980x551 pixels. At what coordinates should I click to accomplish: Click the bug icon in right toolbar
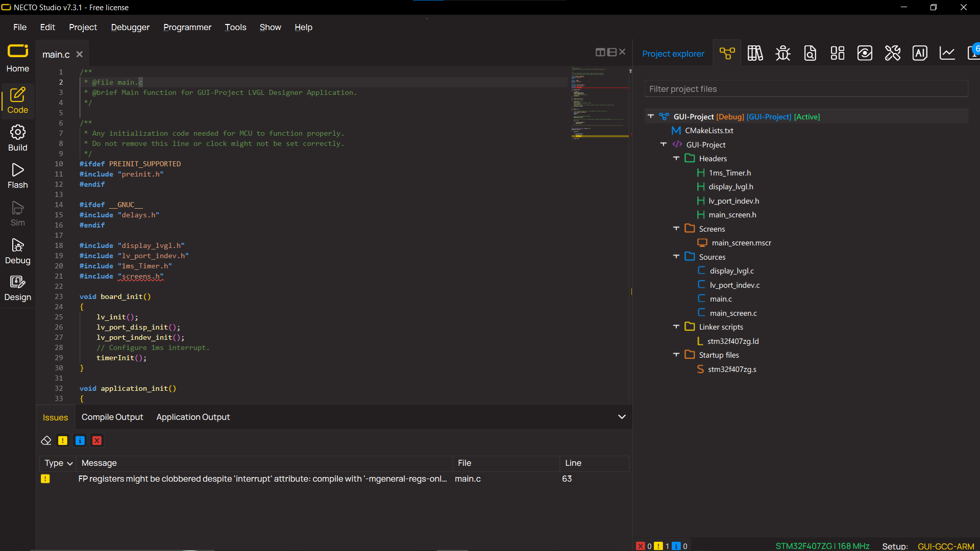(x=782, y=53)
